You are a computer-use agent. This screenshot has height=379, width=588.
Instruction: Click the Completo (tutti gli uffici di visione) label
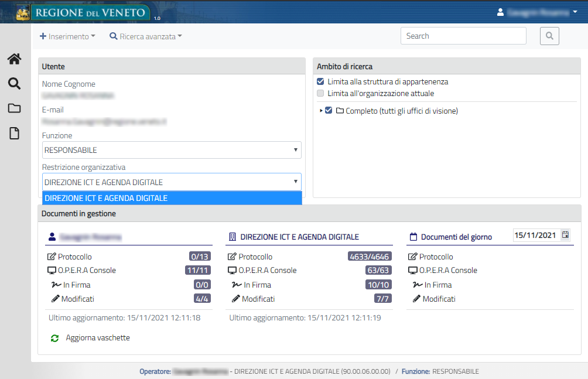click(x=402, y=111)
